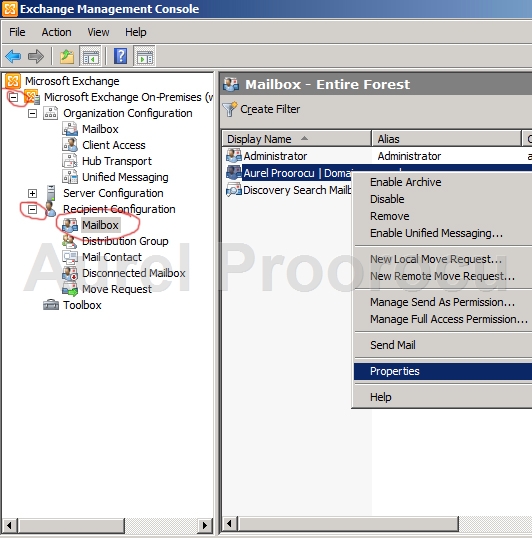Viewport: 532px width, 538px height.
Task: Click the Administrator alias cell
Action: point(409,156)
